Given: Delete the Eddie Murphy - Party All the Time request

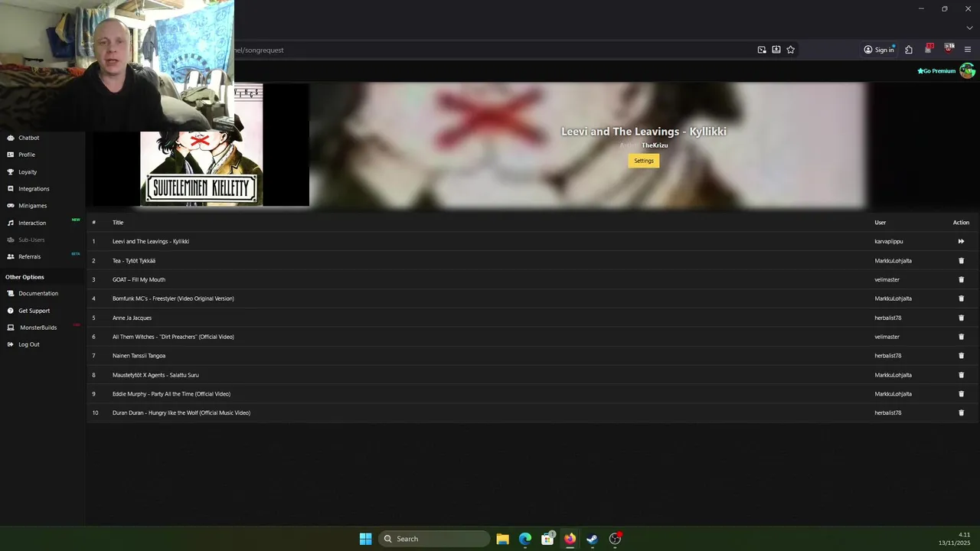Looking at the screenshot, I should tap(962, 394).
